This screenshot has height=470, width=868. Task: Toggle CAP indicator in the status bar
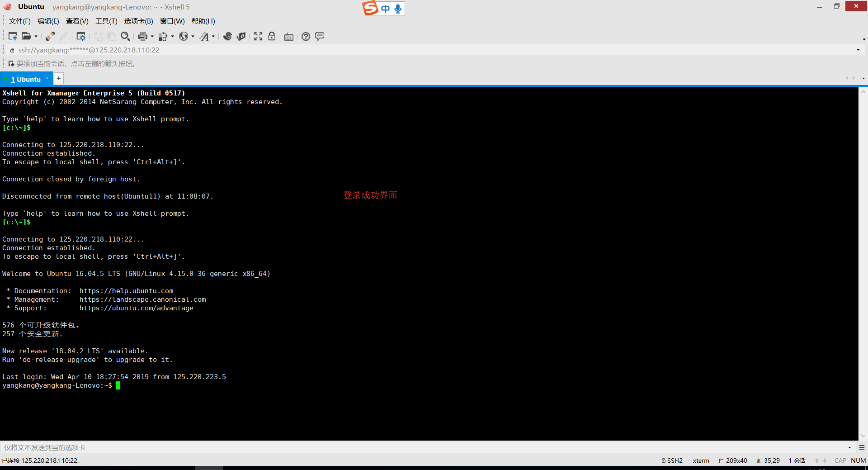click(x=840, y=460)
